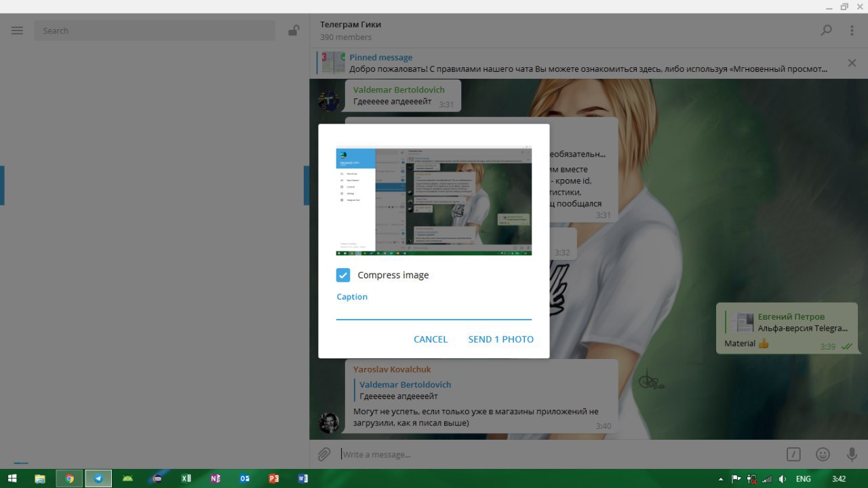868x488 pixels.
Task: Click quoted Valdemar Bertoldovich reply in message
Action: [405, 390]
